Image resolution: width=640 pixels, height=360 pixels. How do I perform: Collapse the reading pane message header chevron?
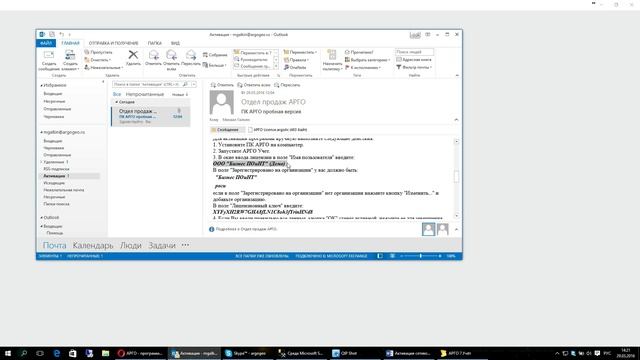[x=456, y=120]
